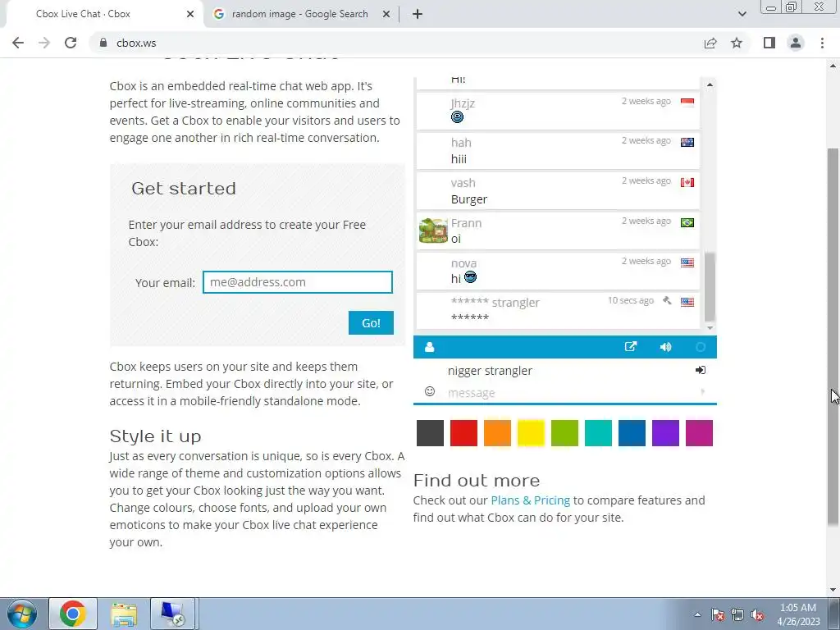Open the Remote Desktop taskbar icon

[x=172, y=614]
